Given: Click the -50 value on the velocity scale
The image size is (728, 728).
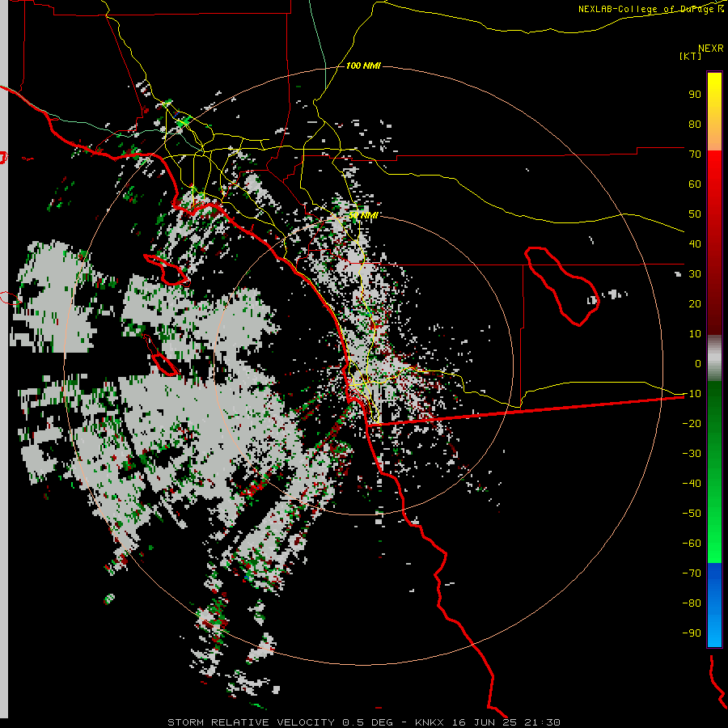Looking at the screenshot, I should tap(692, 514).
